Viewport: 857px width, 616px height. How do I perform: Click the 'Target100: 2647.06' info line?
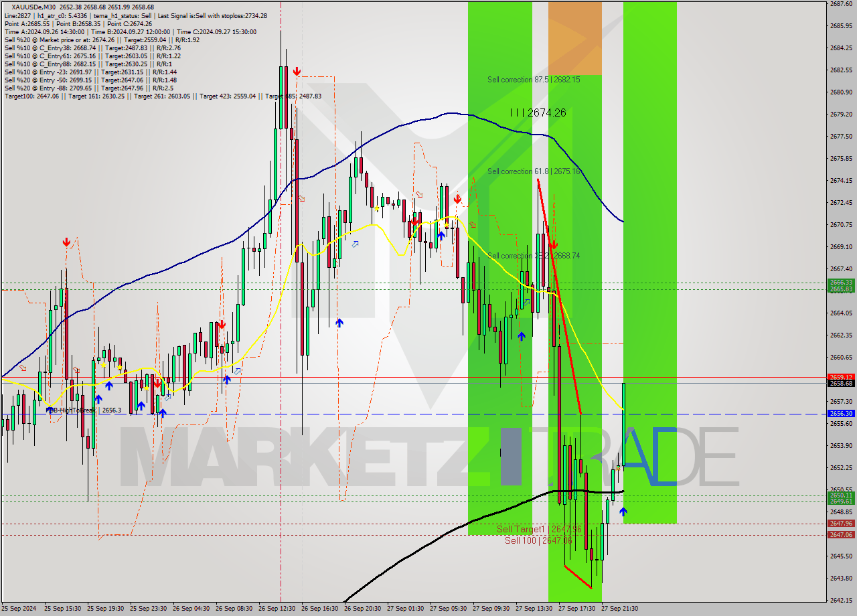coord(163,96)
